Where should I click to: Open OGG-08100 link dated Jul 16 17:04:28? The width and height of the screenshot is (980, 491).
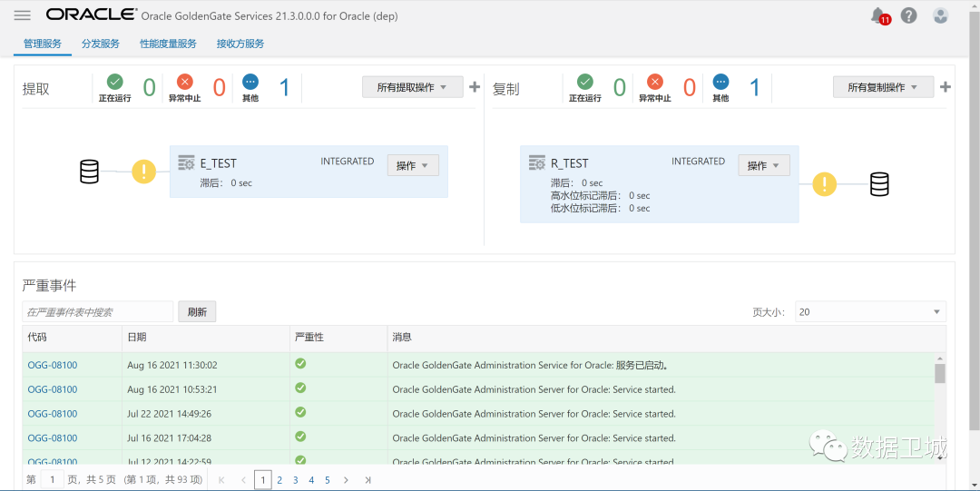pos(53,437)
